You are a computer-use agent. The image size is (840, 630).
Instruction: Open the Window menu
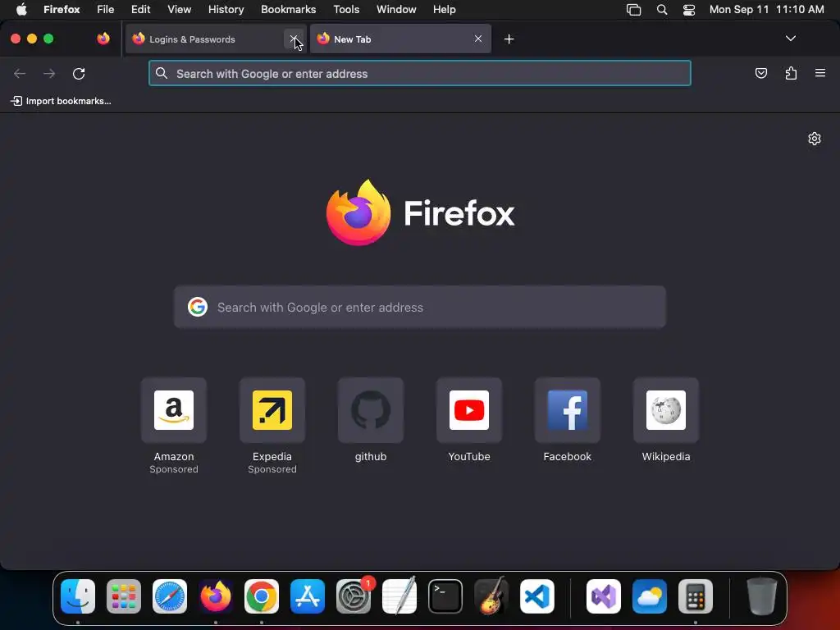point(396,10)
